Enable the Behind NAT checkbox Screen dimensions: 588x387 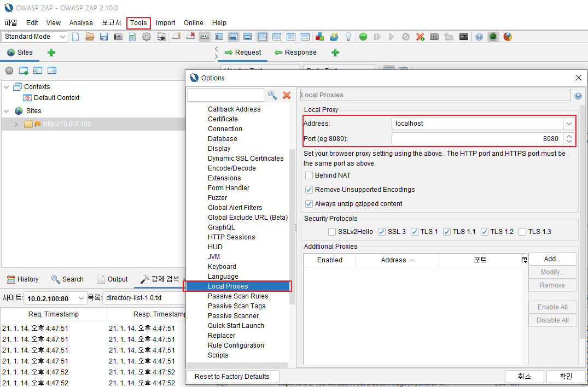pos(309,175)
